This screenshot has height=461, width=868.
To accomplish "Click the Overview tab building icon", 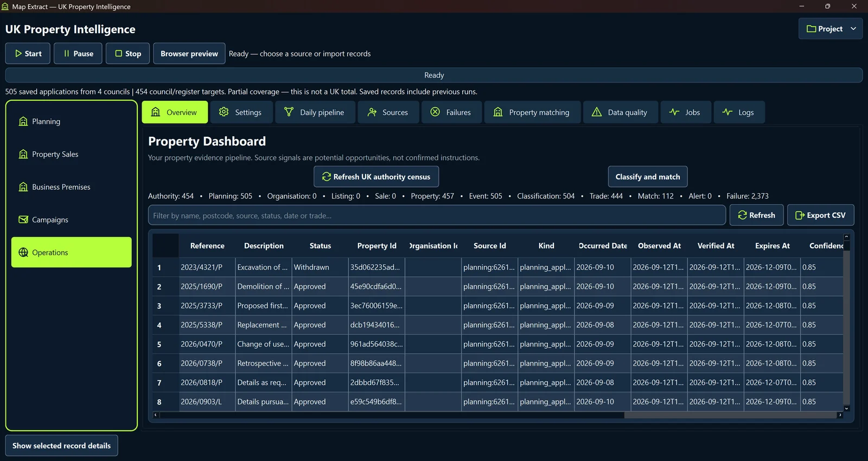I will click(x=156, y=112).
